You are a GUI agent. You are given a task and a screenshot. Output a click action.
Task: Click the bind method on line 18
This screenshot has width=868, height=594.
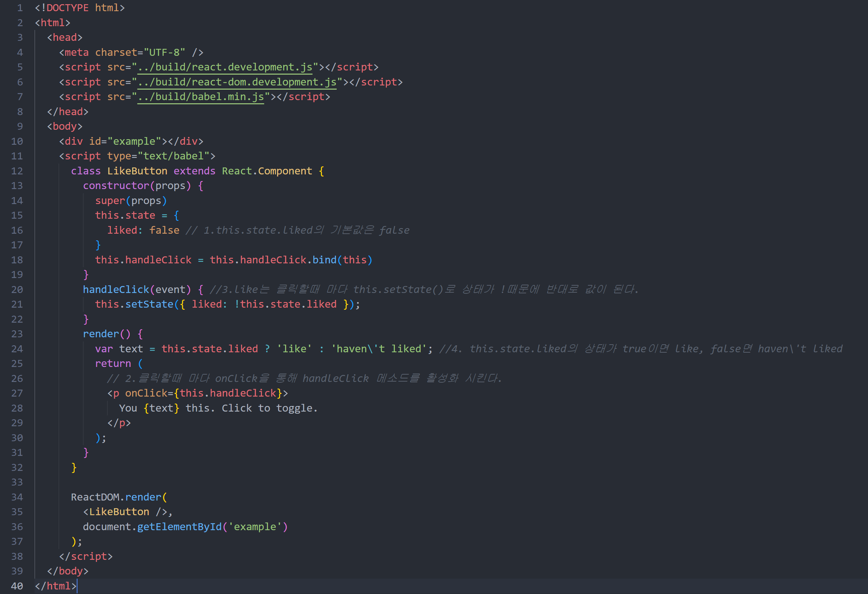pos(324,260)
